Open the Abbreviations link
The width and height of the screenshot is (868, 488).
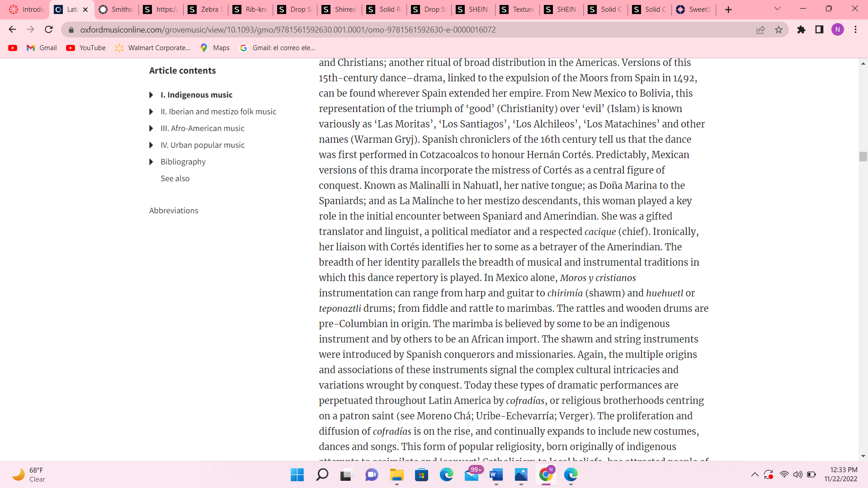pyautogui.click(x=174, y=211)
